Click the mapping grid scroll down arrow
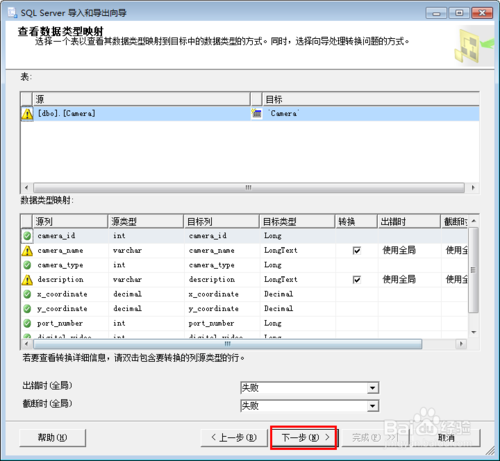Screen dimensions: 500x461 [474, 332]
